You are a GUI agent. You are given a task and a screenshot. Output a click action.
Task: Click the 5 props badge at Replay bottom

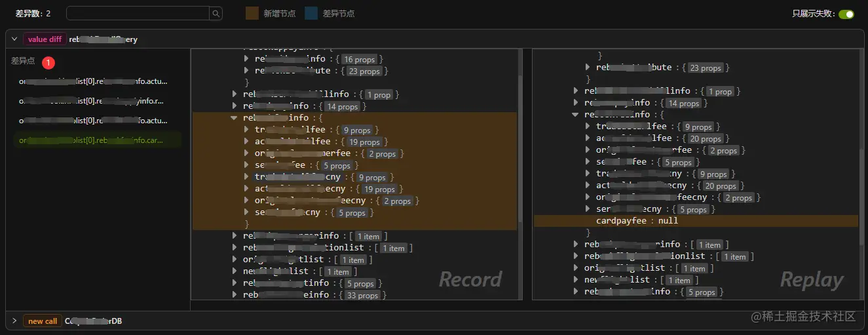(701, 292)
